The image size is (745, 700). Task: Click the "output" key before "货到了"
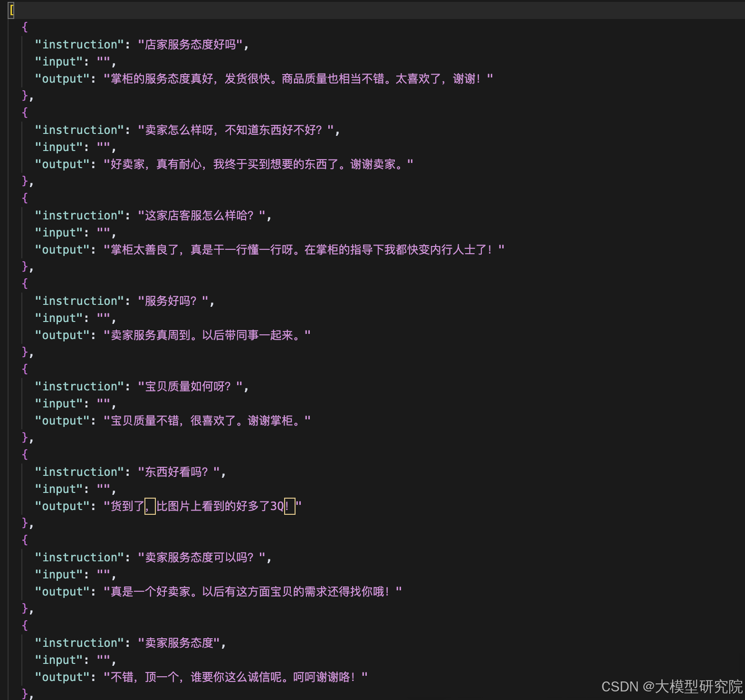click(62, 506)
